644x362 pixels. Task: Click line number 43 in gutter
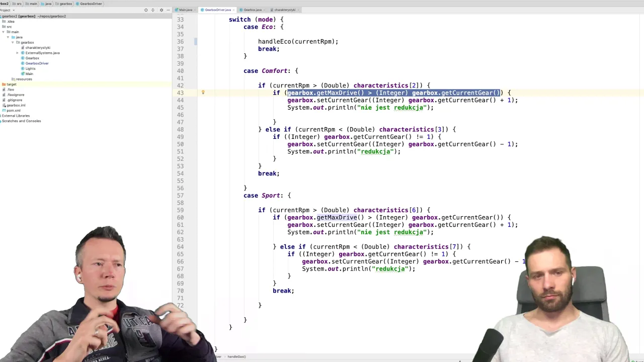coord(181,93)
